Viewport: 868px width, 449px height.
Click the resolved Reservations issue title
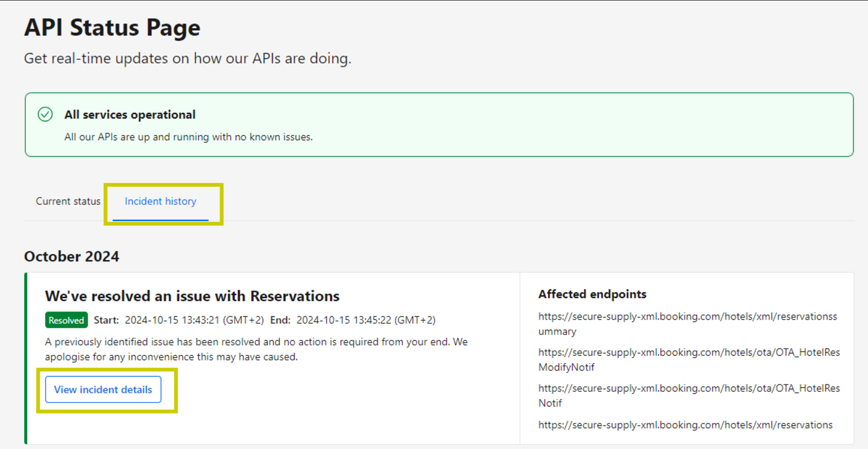[192, 296]
